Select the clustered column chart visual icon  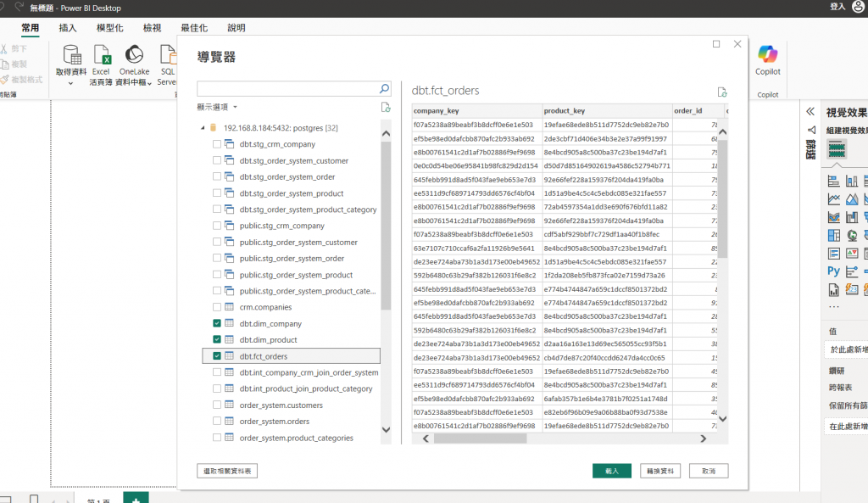tap(852, 181)
